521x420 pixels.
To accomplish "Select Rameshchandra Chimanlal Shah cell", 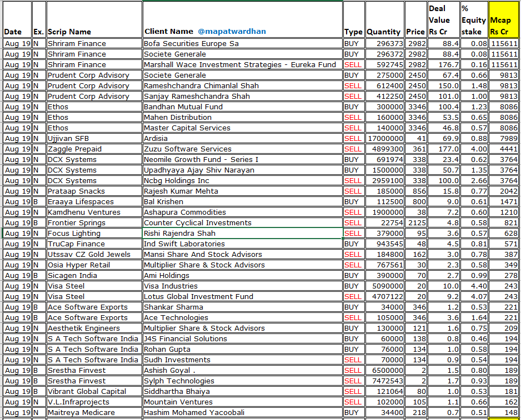I will click(243, 85).
